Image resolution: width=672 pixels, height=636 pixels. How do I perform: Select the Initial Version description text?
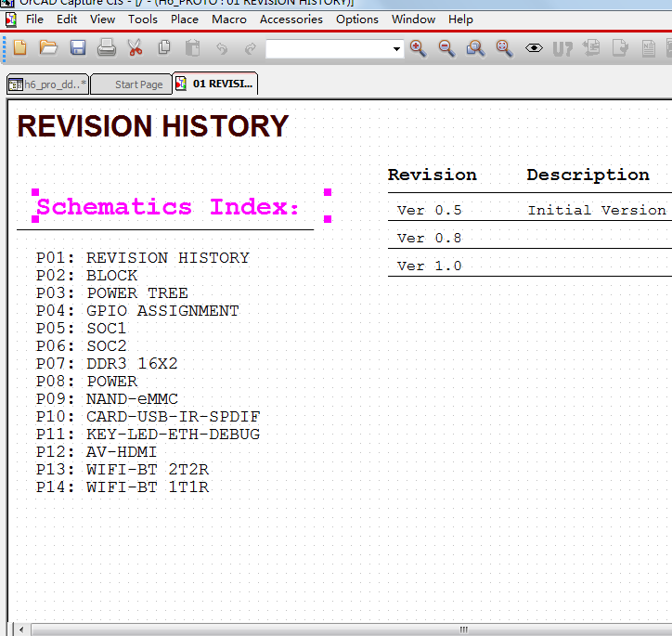(x=597, y=211)
